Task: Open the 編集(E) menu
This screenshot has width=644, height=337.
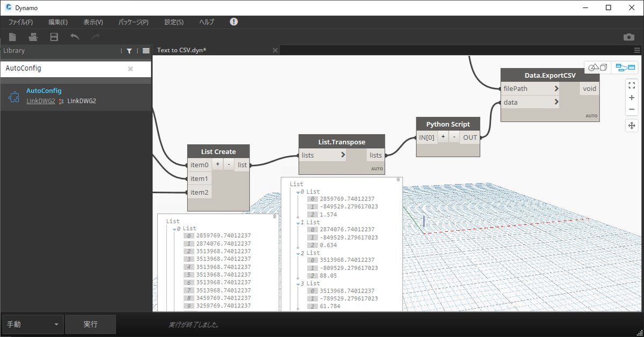Action: pos(57,22)
